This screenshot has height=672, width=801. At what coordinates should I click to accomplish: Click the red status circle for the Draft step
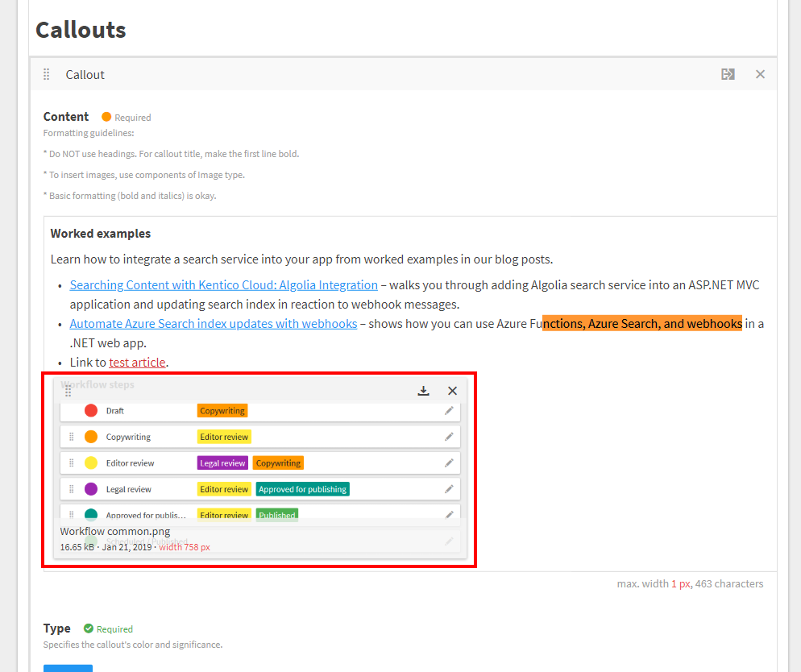[x=90, y=410]
